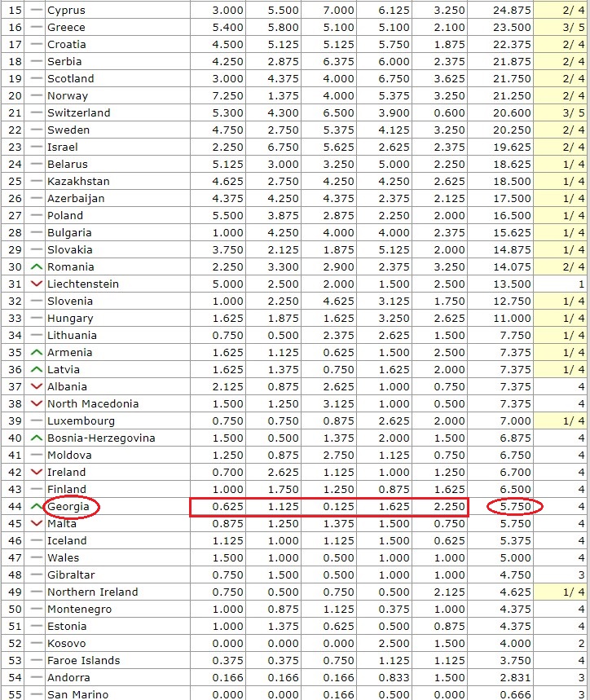Click Georgia total value 5.750
This screenshot has height=700, width=590.
tap(516, 506)
